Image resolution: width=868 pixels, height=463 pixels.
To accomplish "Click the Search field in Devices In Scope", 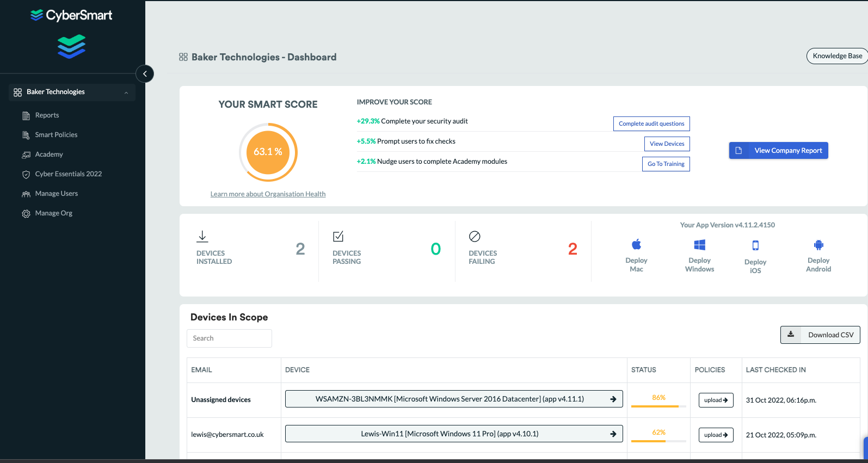I will 229,338.
